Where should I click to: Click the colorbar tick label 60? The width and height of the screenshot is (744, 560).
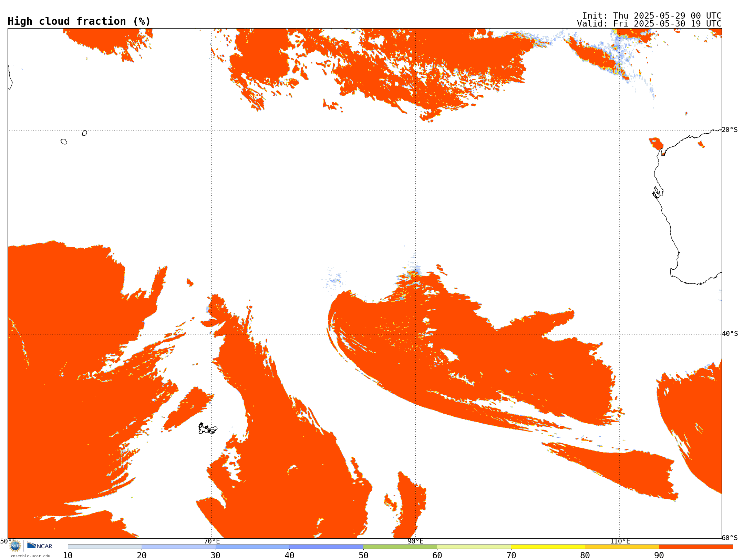437,555
